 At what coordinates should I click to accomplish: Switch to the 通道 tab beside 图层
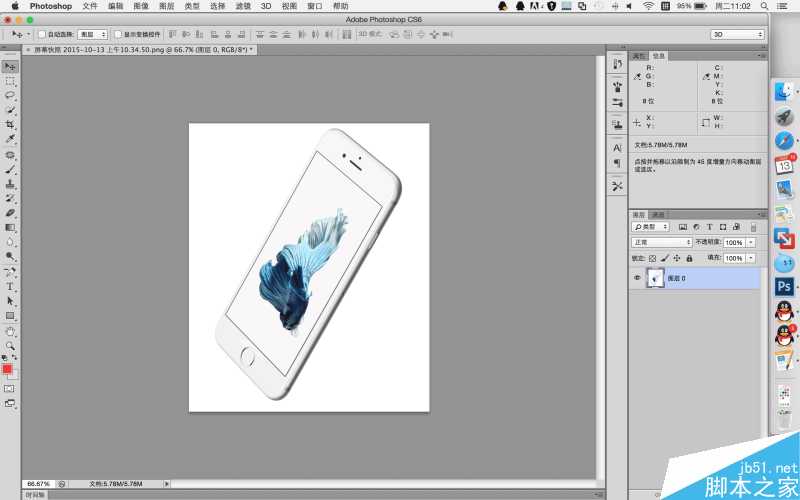[x=658, y=215]
